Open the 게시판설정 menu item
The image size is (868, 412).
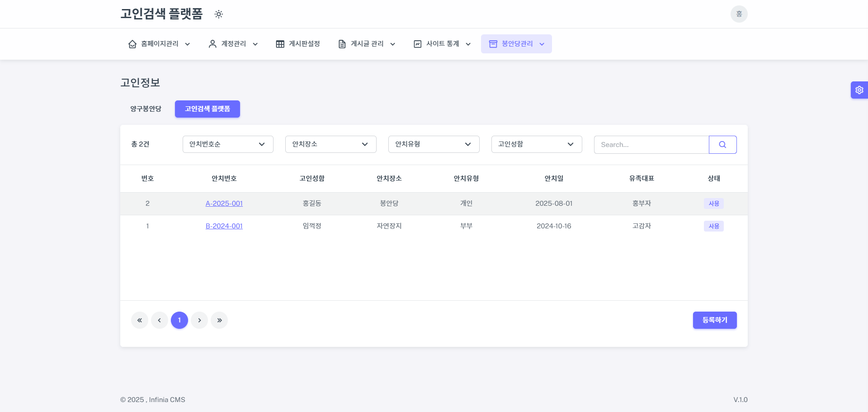(x=298, y=44)
